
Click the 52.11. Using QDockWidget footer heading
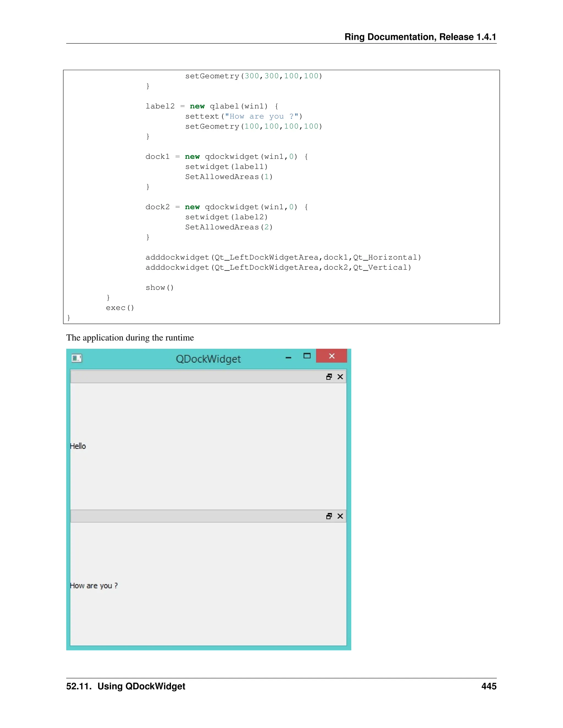pos(125,686)
